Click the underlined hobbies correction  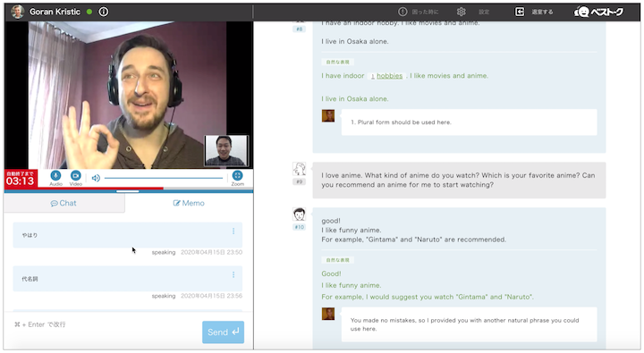(389, 76)
